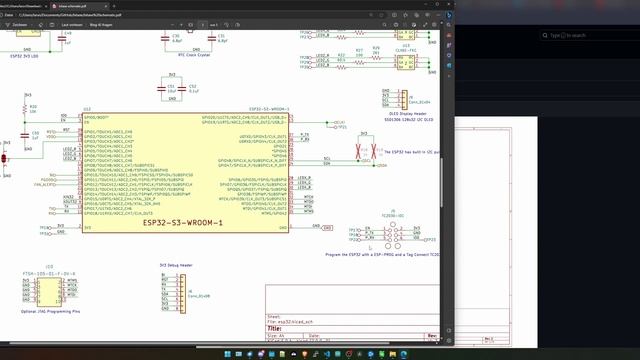Click the Draw (Zeichnen) tool in PDF toolbar
The width and height of the screenshot is (640, 360).
coord(16,25)
